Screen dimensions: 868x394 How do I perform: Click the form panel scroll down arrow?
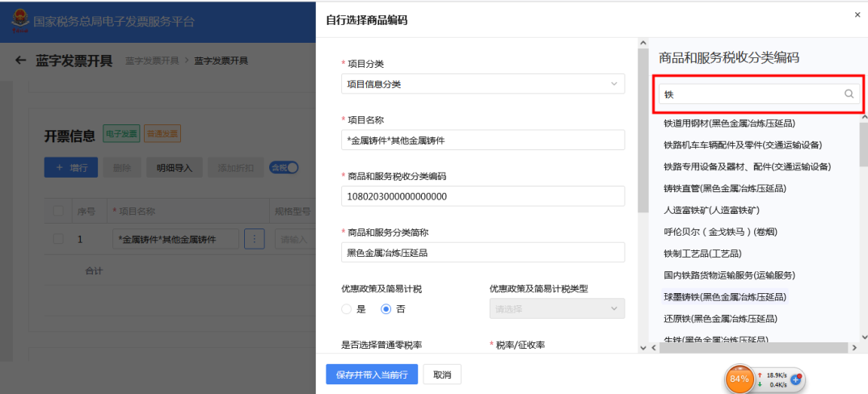pos(643,347)
